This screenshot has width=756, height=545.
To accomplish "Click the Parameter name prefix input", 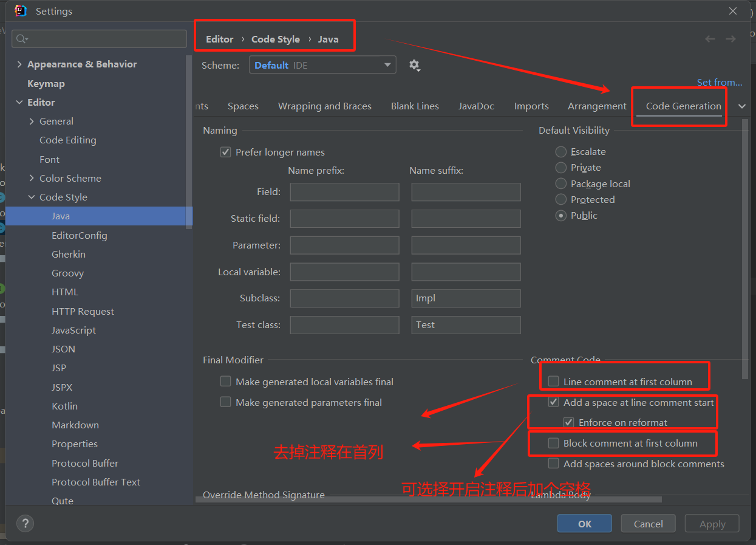I will click(345, 245).
